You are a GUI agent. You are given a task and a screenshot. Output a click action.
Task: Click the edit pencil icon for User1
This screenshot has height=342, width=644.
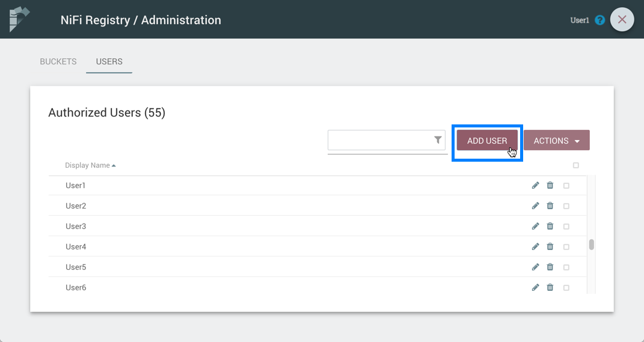(x=535, y=186)
